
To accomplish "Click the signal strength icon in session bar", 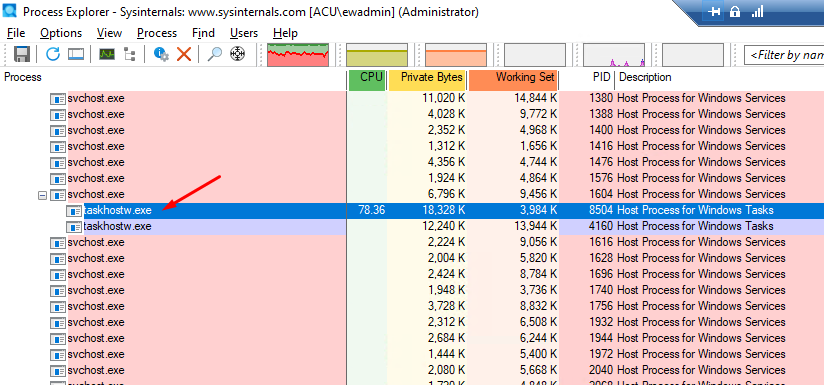I will click(x=757, y=12).
